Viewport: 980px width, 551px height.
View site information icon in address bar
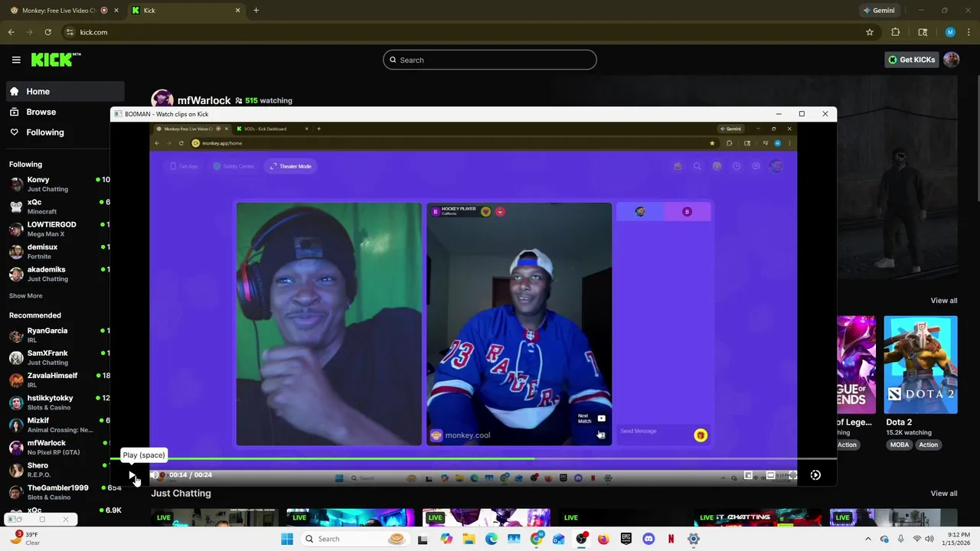70,32
